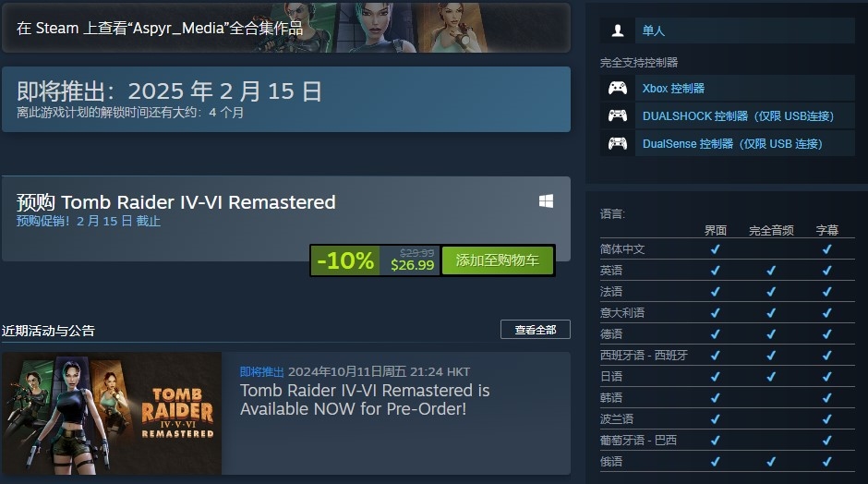This screenshot has width=868, height=484.
Task: Click 查看全部 to view all announcements
Action: [536, 330]
